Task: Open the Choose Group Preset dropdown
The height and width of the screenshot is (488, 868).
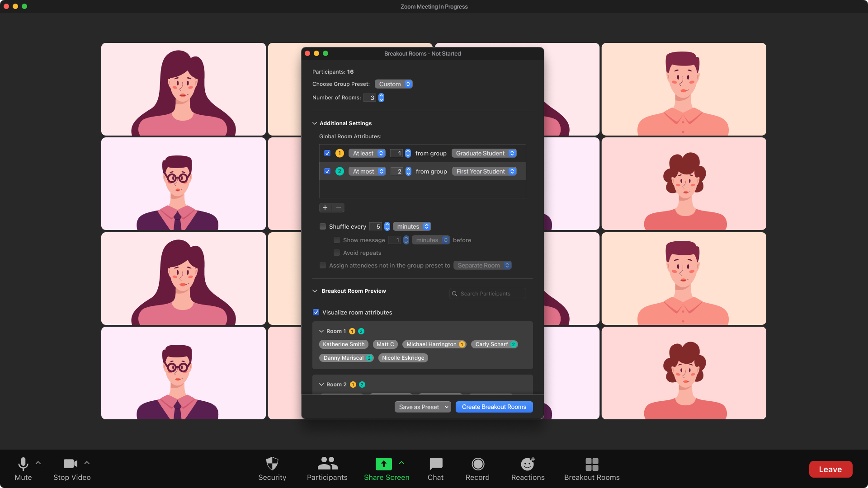Action: pos(394,84)
